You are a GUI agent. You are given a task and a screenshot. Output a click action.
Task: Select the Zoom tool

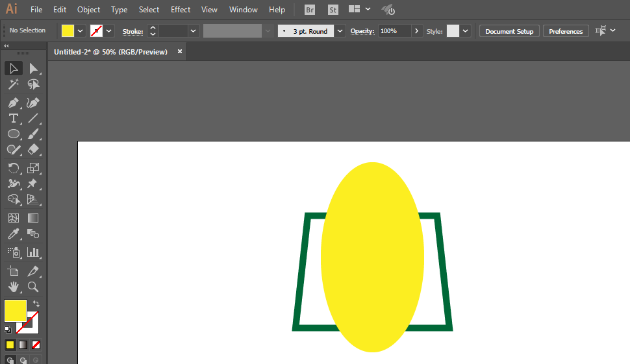33,287
